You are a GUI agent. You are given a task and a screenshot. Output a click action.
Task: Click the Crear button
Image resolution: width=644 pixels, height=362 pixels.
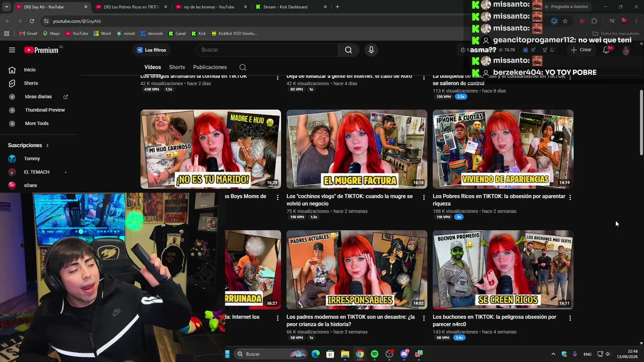click(581, 50)
